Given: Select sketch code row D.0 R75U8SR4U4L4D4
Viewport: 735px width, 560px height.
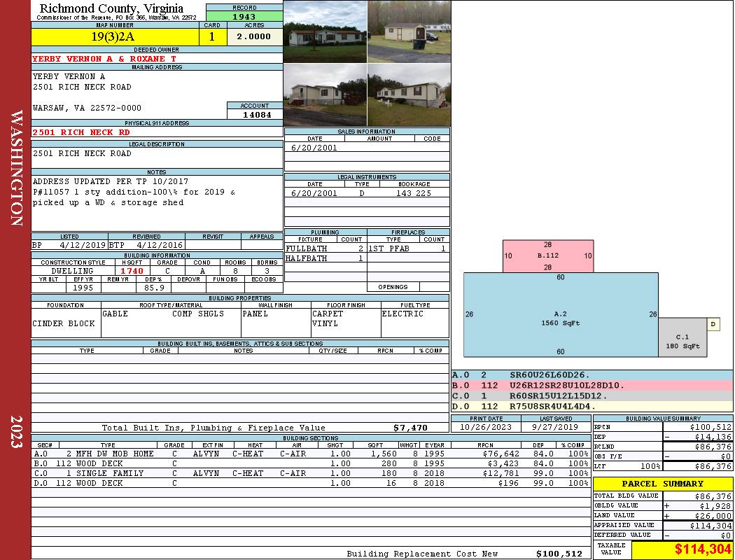Looking at the screenshot, I should pyautogui.click(x=592, y=406).
